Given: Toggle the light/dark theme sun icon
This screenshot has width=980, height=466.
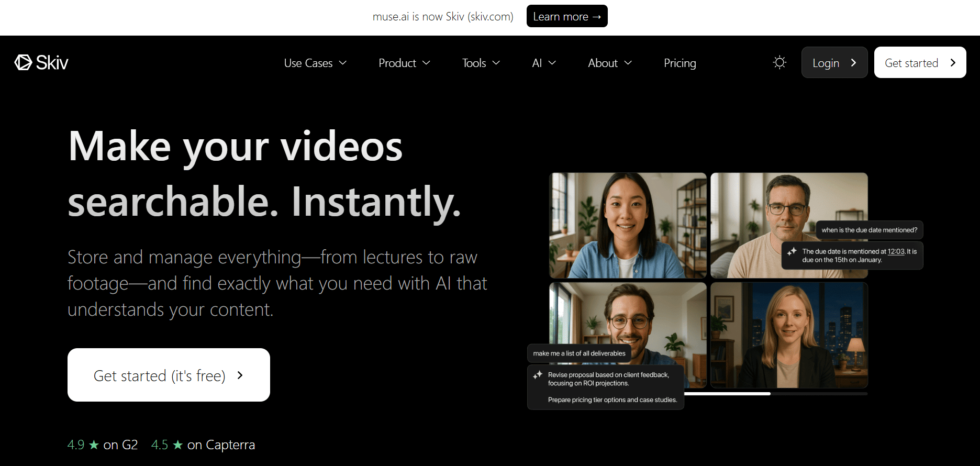Looking at the screenshot, I should [779, 62].
